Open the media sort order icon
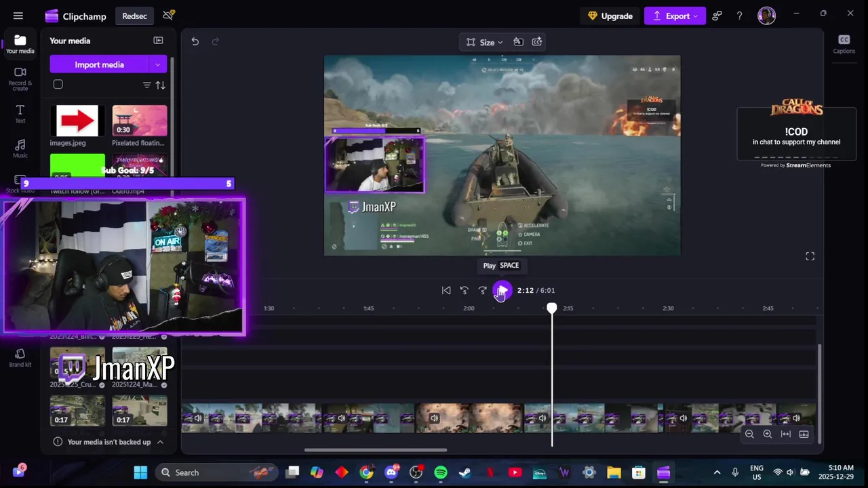Image resolution: width=868 pixels, height=488 pixels. tap(161, 85)
